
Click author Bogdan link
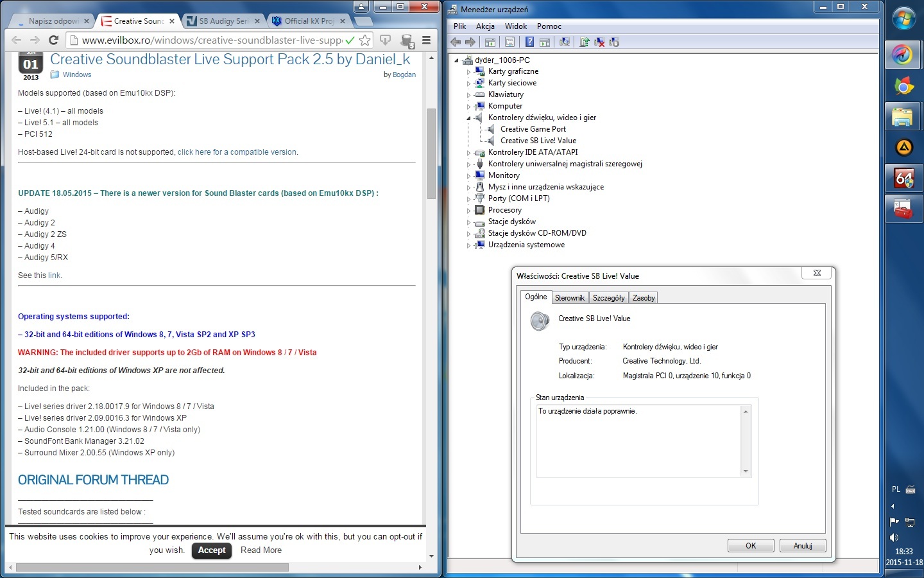coord(404,74)
